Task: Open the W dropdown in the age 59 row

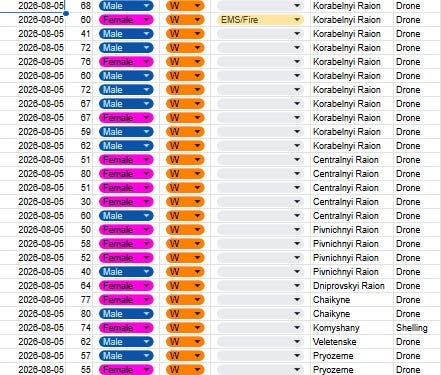Action: (185, 132)
